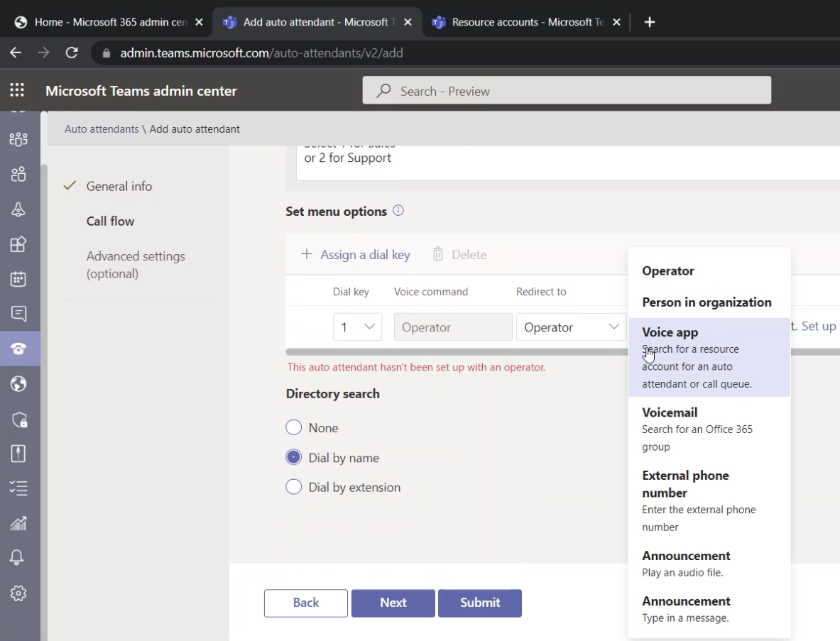Select the Dial by extension option
The image size is (840, 641).
click(293, 487)
